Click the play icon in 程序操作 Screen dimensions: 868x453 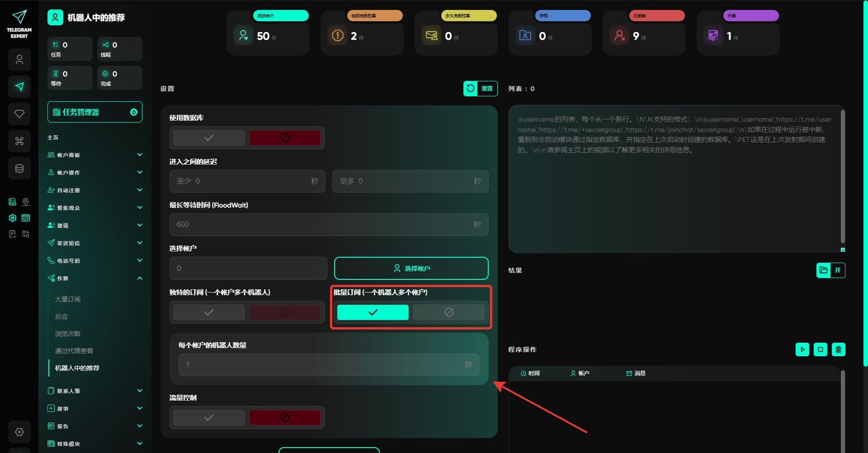(x=802, y=349)
